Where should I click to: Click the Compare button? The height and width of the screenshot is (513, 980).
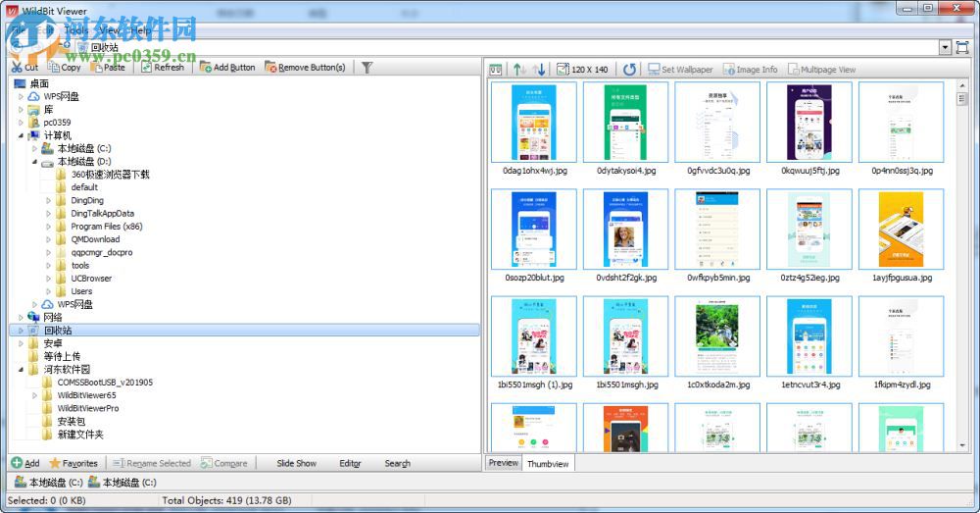click(223, 463)
